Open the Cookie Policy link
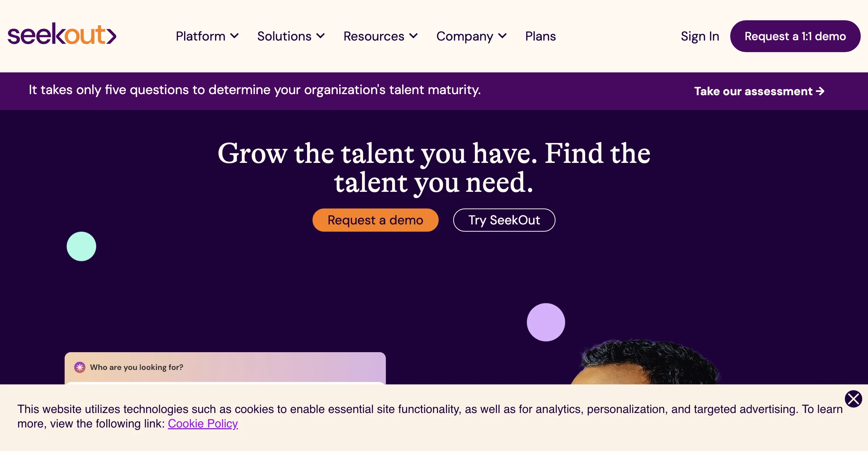The height and width of the screenshot is (451, 868). click(x=203, y=423)
